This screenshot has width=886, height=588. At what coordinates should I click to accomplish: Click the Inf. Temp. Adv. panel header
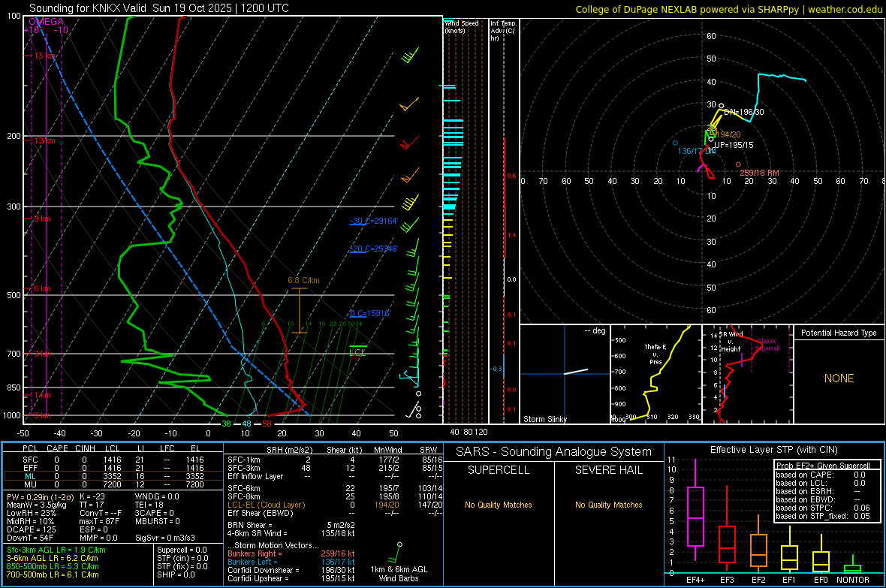502,31
